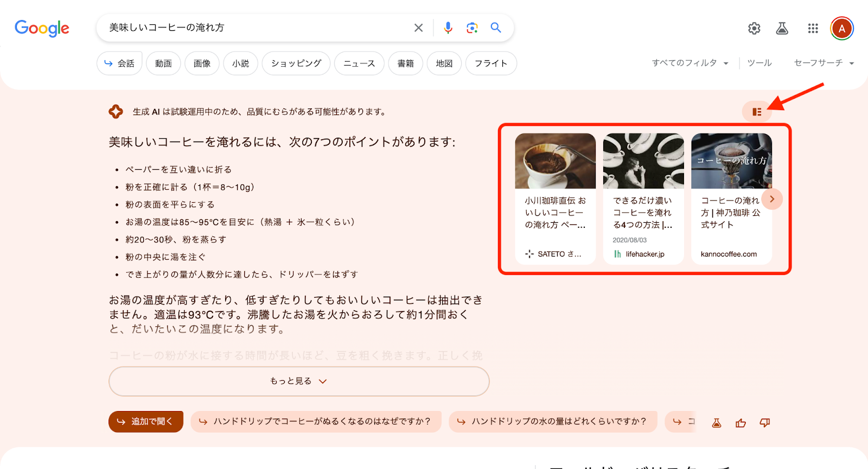Click the date 2020/08/03 on lifehacker card

click(630, 240)
